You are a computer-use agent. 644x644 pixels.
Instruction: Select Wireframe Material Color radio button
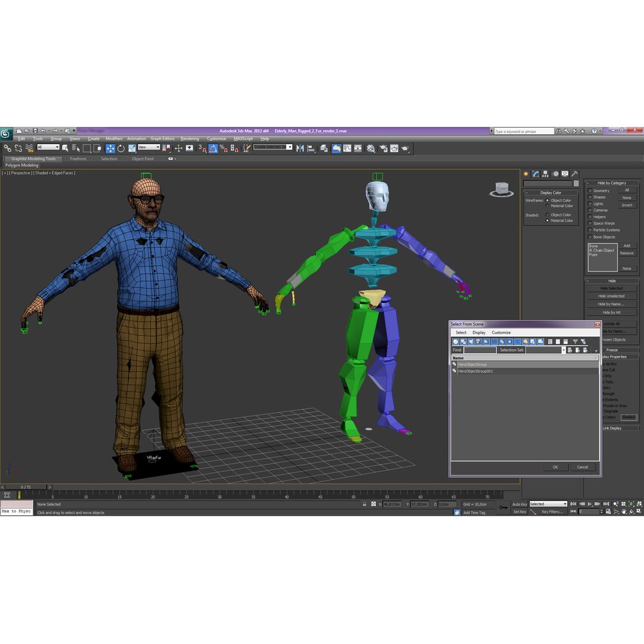pos(547,206)
